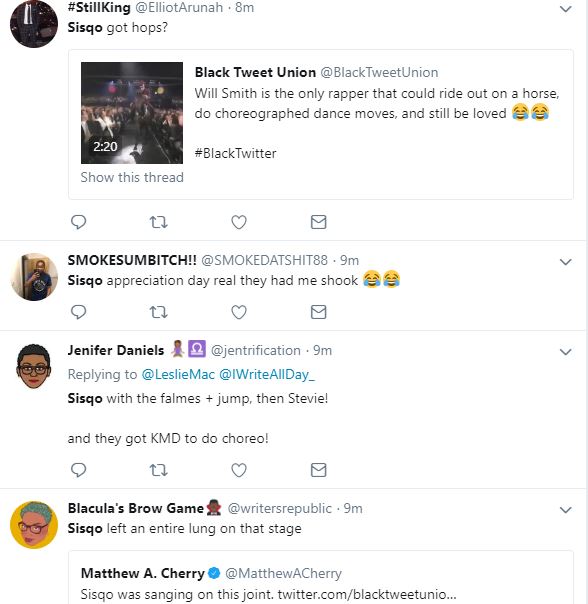Open Blacula's Brow Game profile avatar
The image size is (588, 604).
pos(34,525)
